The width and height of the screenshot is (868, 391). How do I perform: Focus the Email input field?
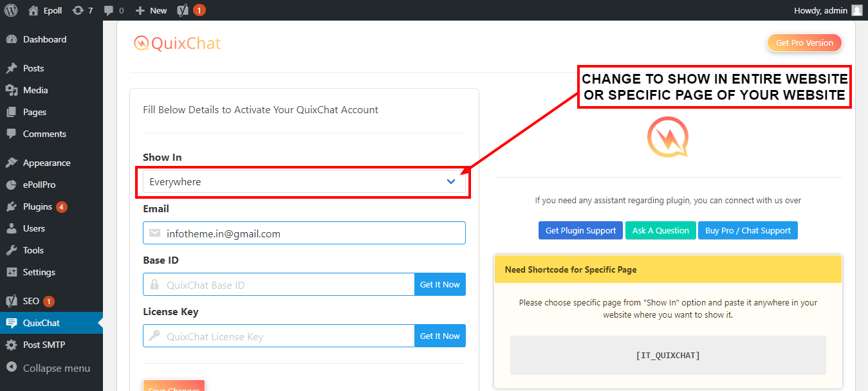point(312,233)
